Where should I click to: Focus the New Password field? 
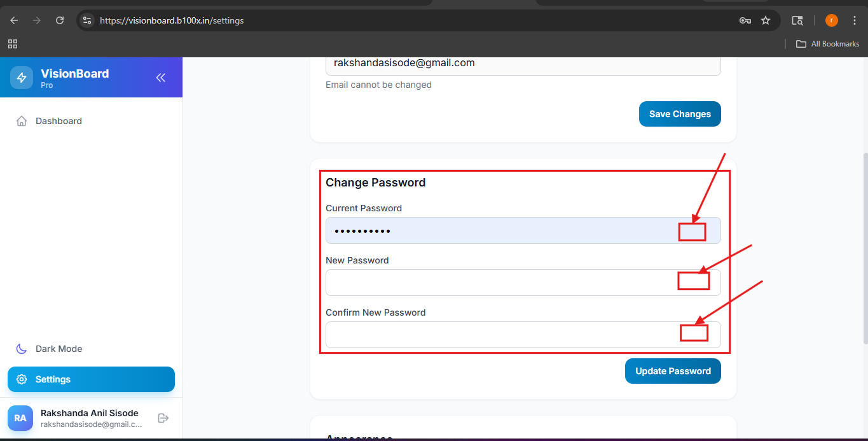pyautogui.click(x=523, y=283)
